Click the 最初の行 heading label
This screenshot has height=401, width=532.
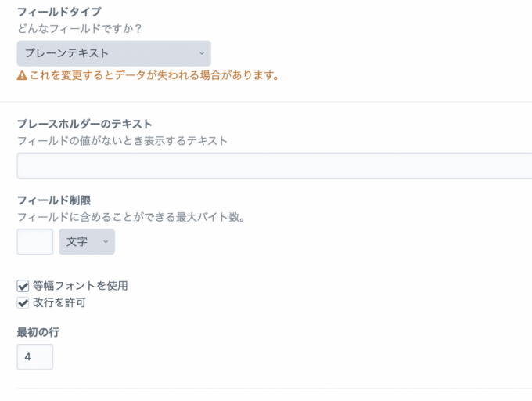point(38,332)
